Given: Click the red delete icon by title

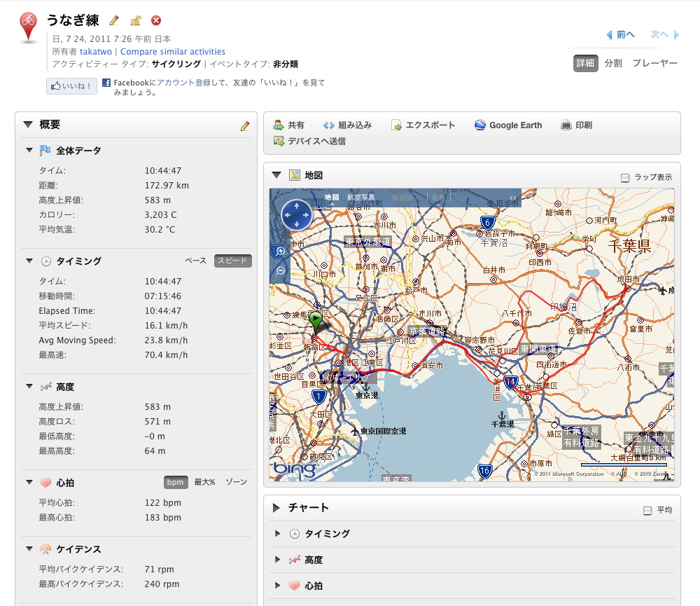Looking at the screenshot, I should pyautogui.click(x=156, y=20).
